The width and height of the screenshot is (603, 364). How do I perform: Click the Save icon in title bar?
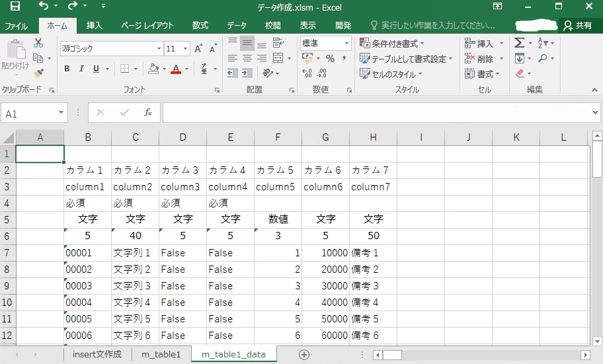pyautogui.click(x=15, y=6)
